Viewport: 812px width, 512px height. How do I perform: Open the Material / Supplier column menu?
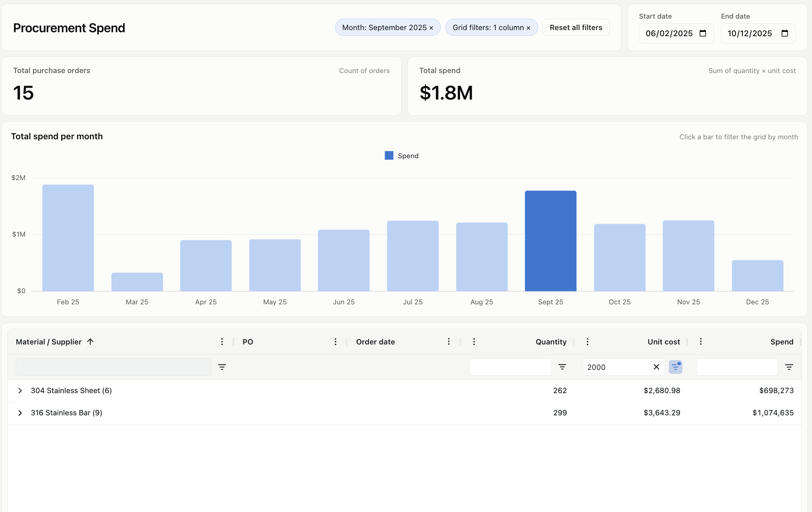(222, 342)
